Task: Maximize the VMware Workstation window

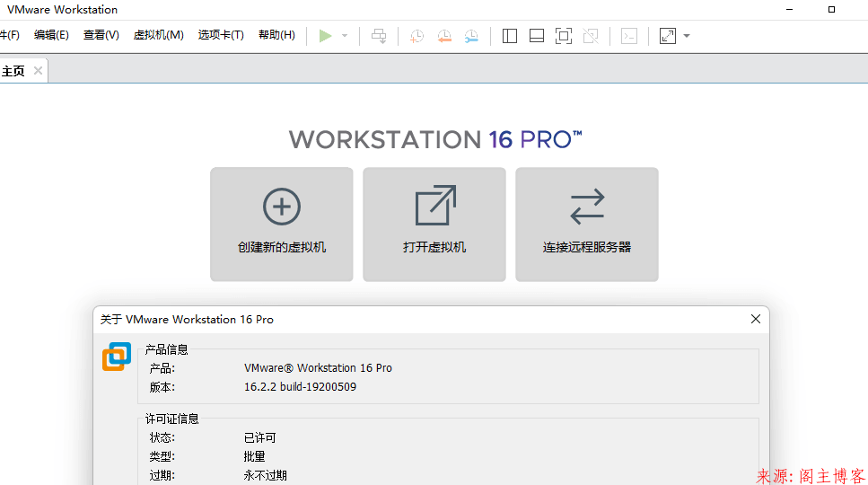Action: click(831, 9)
